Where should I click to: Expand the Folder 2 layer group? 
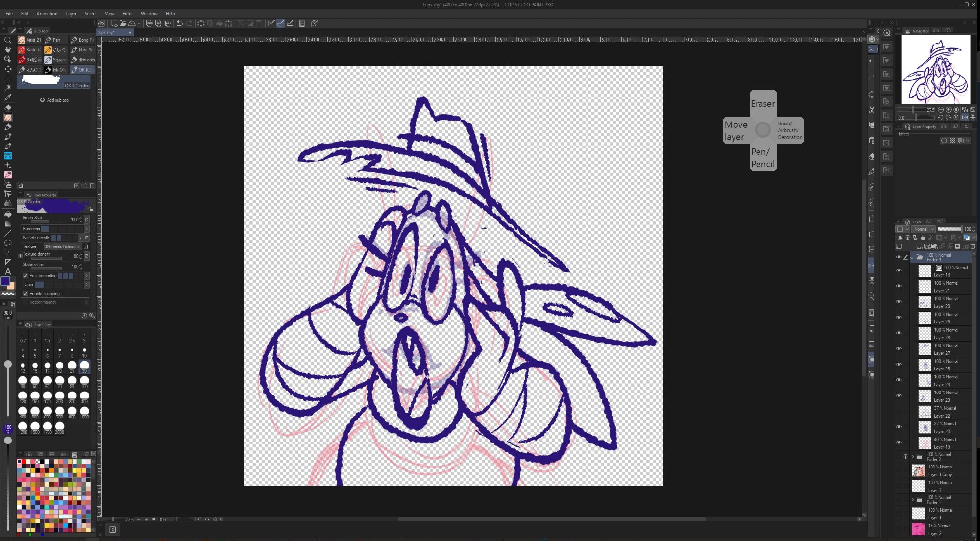(x=912, y=457)
